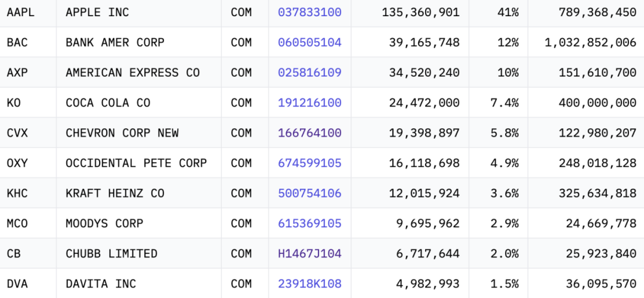
Task: Click the share count 400,000,000
Action: click(597, 103)
